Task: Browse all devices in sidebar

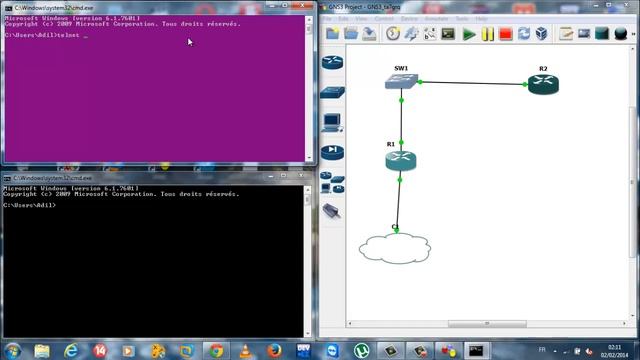Action: coord(332,182)
